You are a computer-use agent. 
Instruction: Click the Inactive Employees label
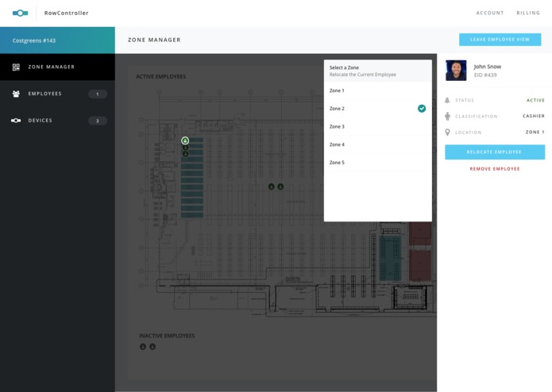(x=167, y=336)
